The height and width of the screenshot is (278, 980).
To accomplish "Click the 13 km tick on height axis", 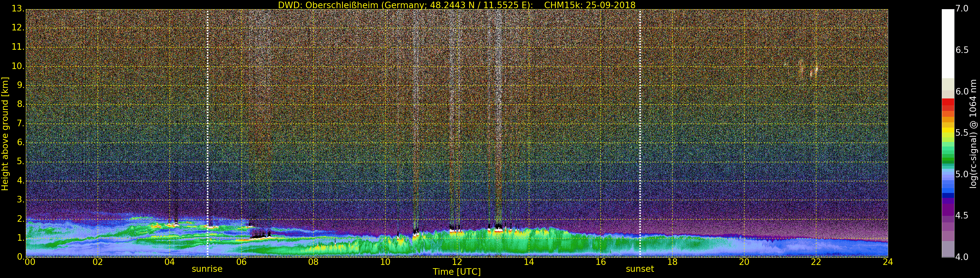I will [17, 9].
